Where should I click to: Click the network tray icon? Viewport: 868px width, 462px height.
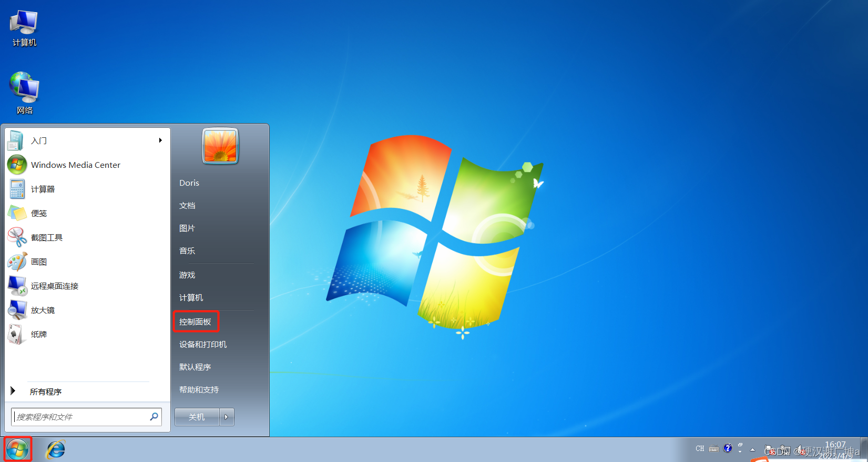click(784, 450)
